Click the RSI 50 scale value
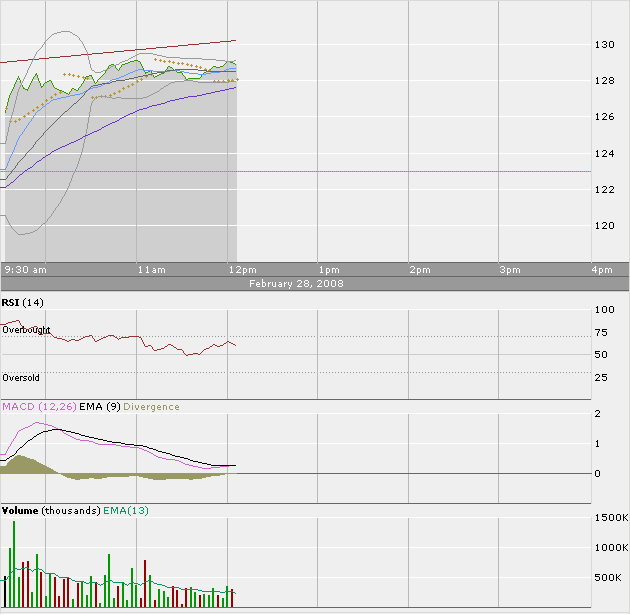This screenshot has height=615, width=630. pyautogui.click(x=601, y=355)
